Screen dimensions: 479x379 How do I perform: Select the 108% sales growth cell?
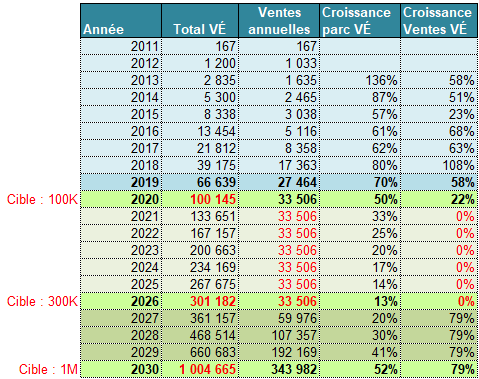439,165
